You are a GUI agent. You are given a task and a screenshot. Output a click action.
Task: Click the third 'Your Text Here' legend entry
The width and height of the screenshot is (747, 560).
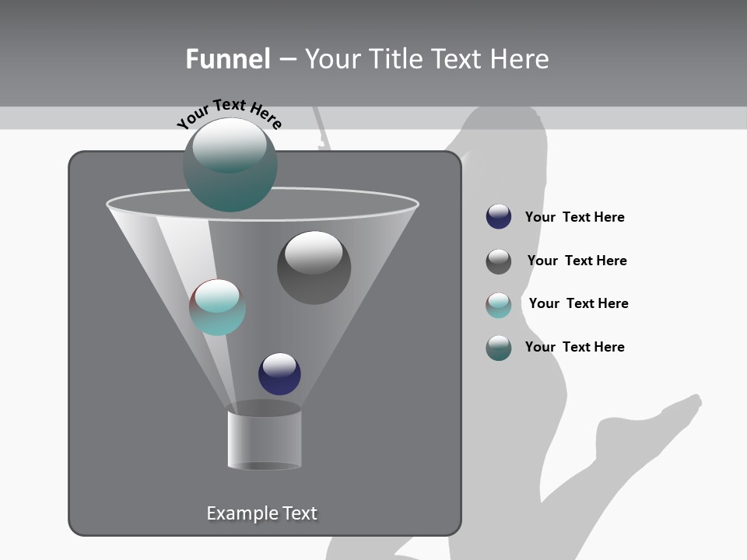pos(578,304)
